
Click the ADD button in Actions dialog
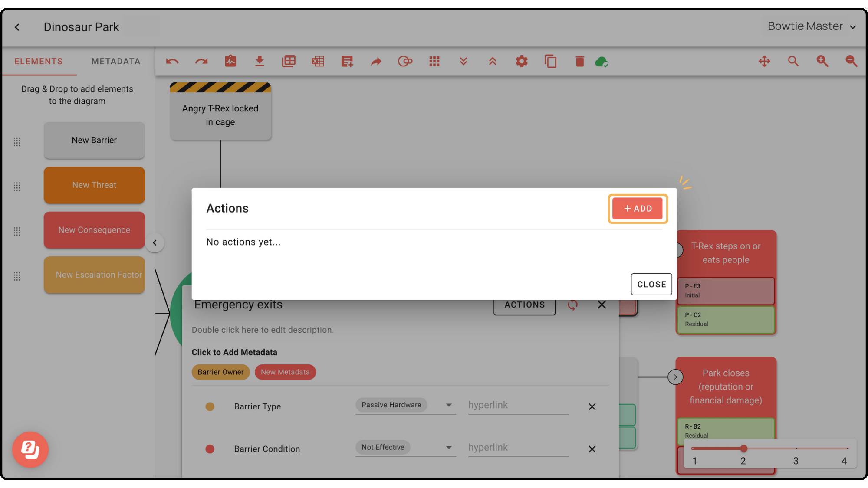[638, 208]
